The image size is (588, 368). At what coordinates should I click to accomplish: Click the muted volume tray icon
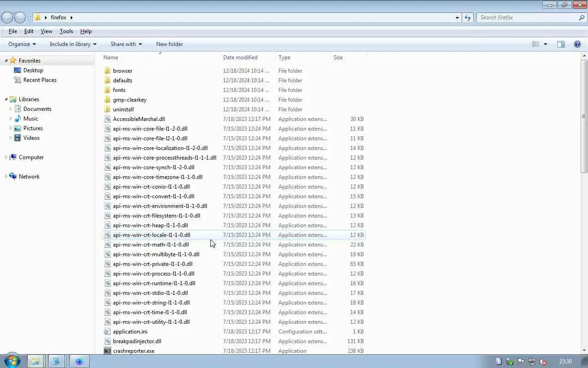543,362
